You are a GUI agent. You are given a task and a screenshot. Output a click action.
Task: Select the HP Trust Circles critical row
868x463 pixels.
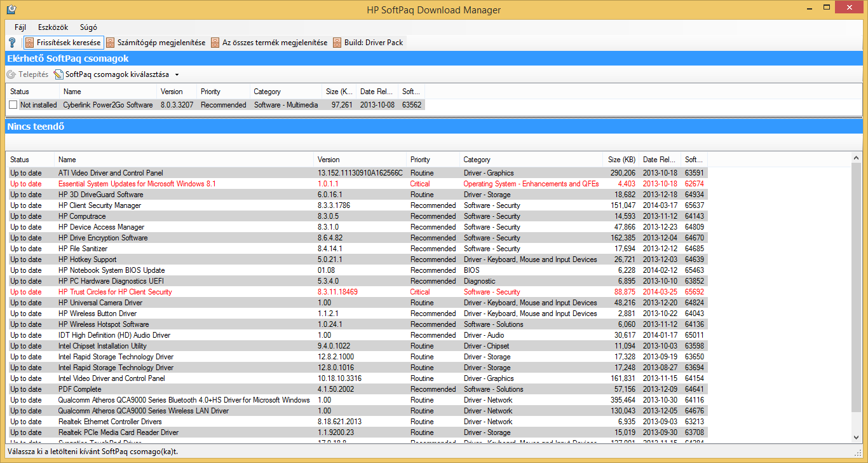[115, 292]
